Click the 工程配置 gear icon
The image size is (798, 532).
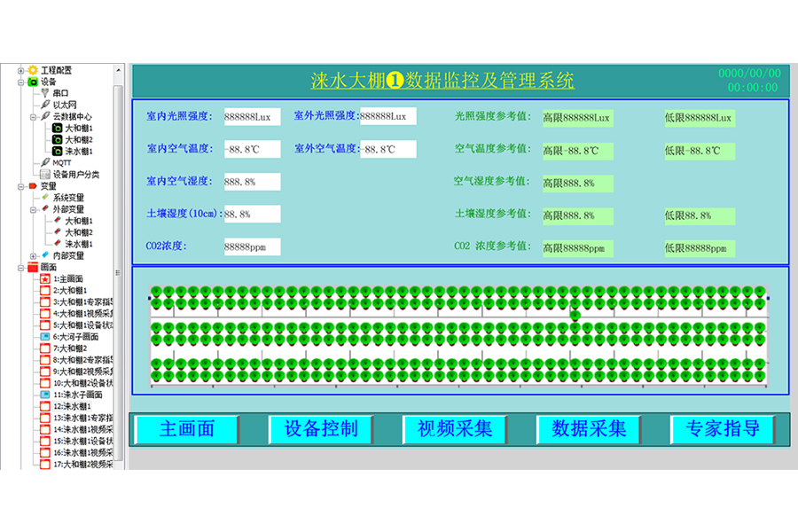click(33, 70)
